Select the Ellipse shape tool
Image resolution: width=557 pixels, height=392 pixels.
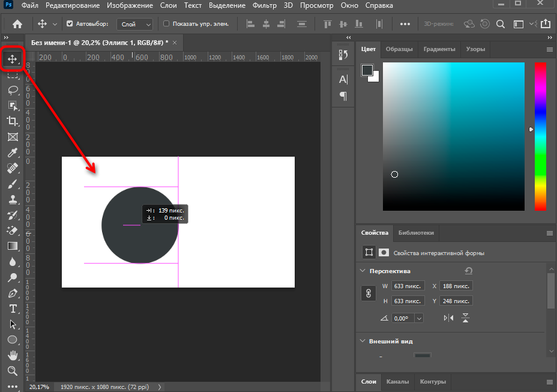pyautogui.click(x=13, y=340)
